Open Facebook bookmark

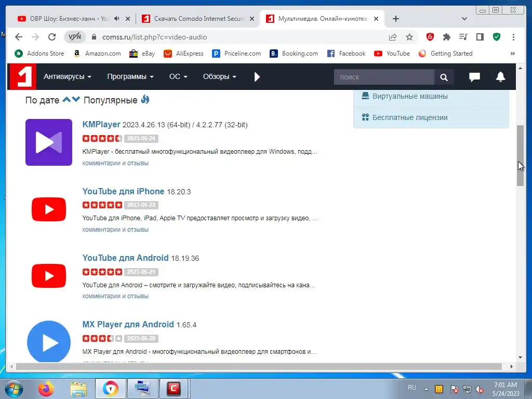[347, 54]
